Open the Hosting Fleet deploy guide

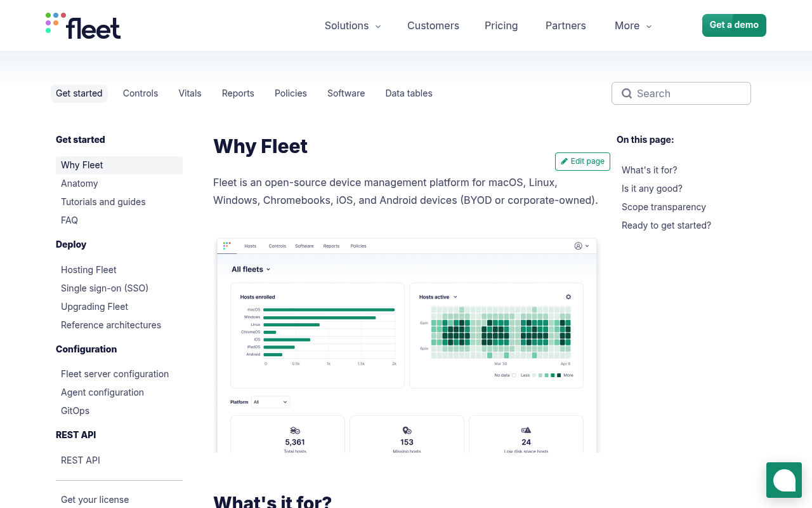[x=89, y=270]
